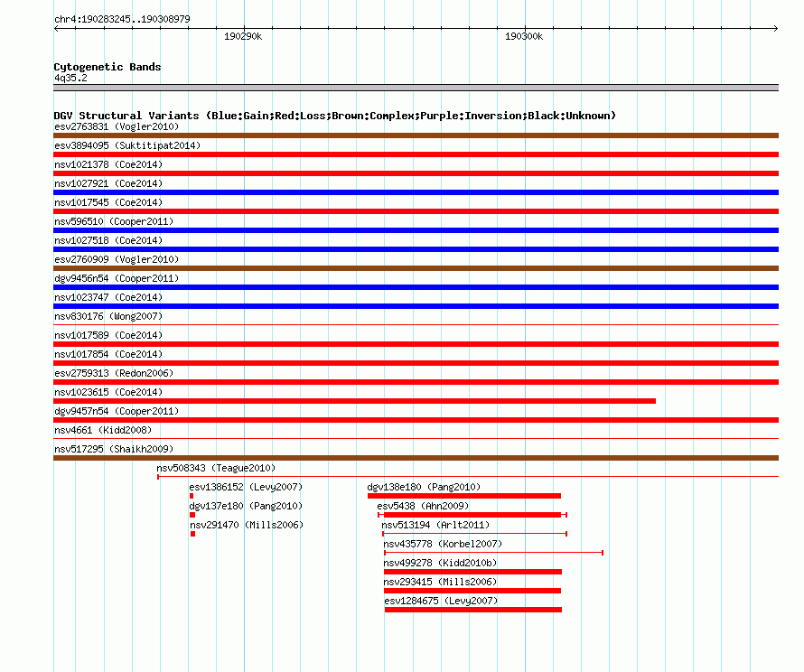Open the nsv517295 (Shaikh2009) label

point(114,449)
